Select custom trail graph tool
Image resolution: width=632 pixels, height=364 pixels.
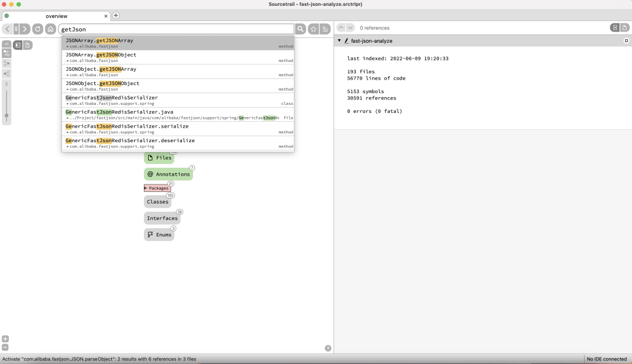tap(6, 53)
